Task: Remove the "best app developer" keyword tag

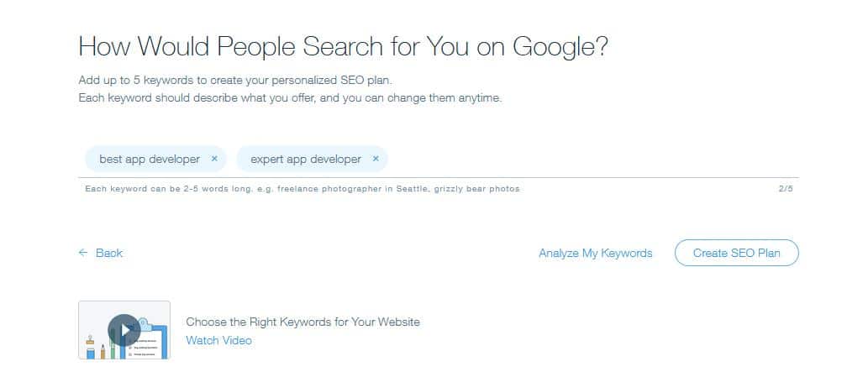Action: click(214, 159)
